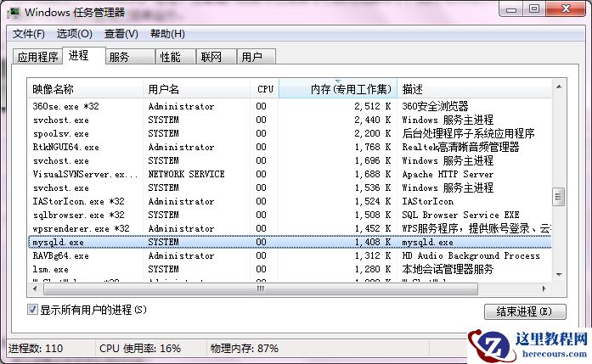592x364 pixels.
Task: Click the Realtek高清晰音频管理器 description
Action: tap(460, 147)
